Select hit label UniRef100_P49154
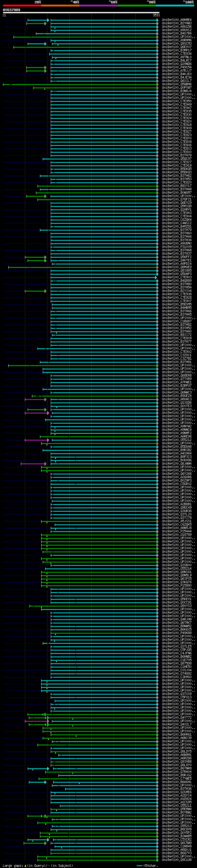This screenshot has height=868, width=197. 177,67
